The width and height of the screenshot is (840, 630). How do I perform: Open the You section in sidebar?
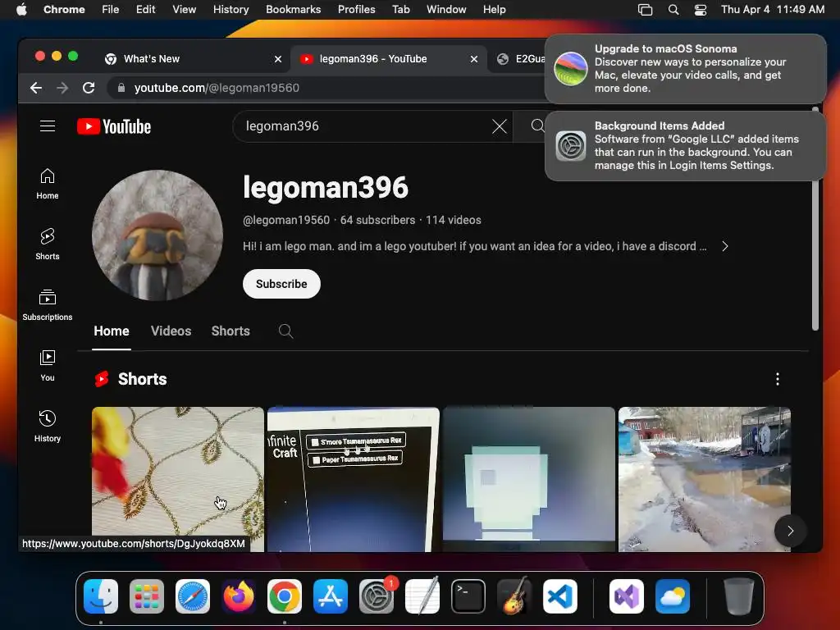47,366
